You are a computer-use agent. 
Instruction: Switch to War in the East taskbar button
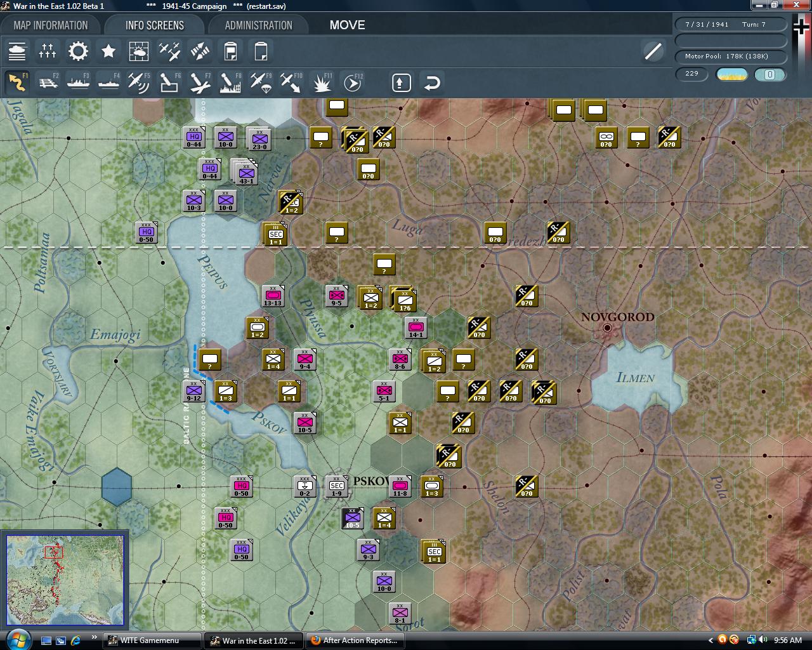[x=254, y=640]
